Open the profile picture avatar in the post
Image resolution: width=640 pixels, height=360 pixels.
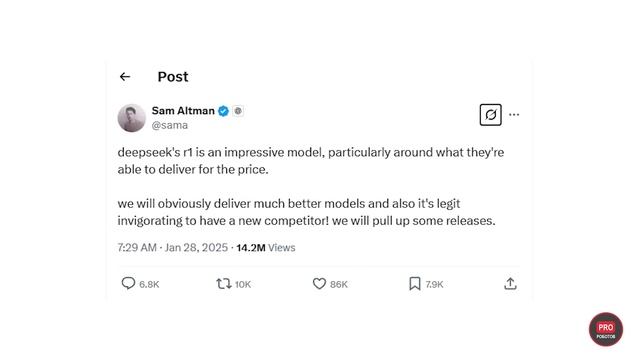click(132, 118)
